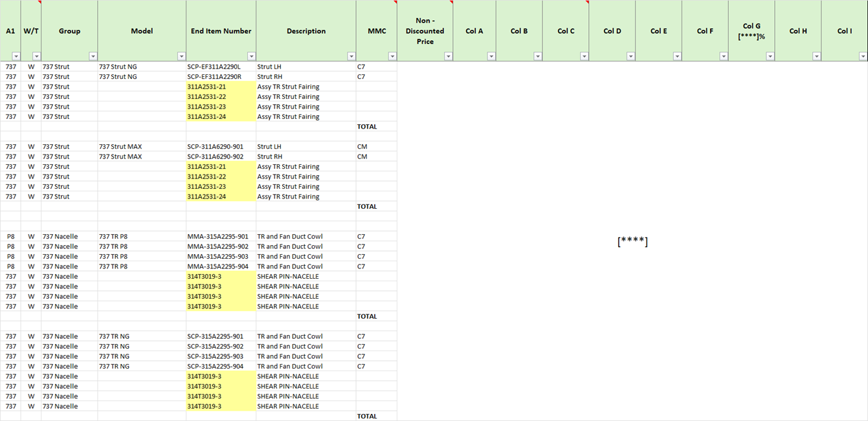Expand the Group column filter arrow
Screen dimensions: 868x421
pos(93,56)
